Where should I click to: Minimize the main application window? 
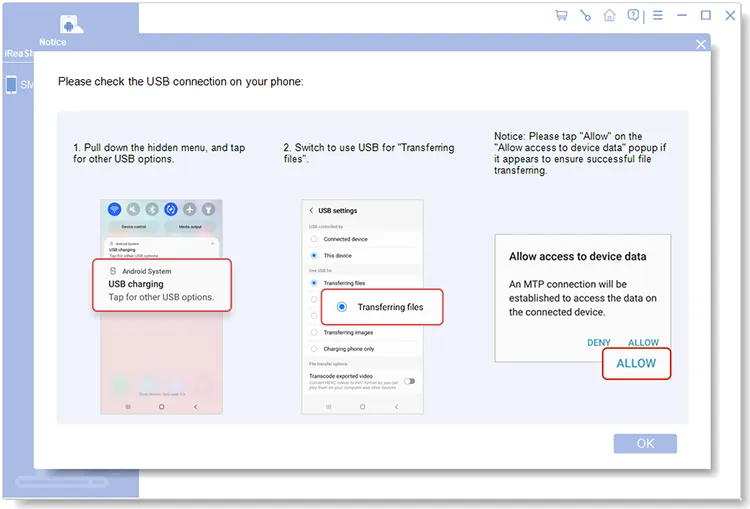pos(682,15)
